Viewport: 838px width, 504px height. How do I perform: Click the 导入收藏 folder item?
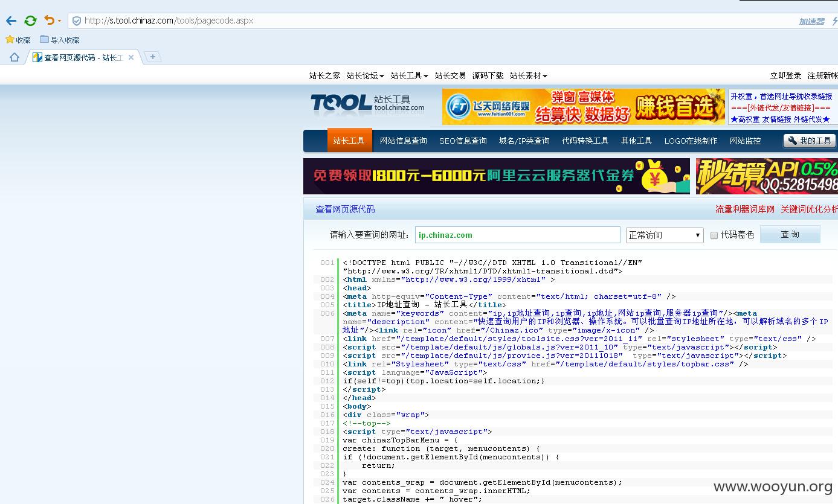tap(60, 40)
